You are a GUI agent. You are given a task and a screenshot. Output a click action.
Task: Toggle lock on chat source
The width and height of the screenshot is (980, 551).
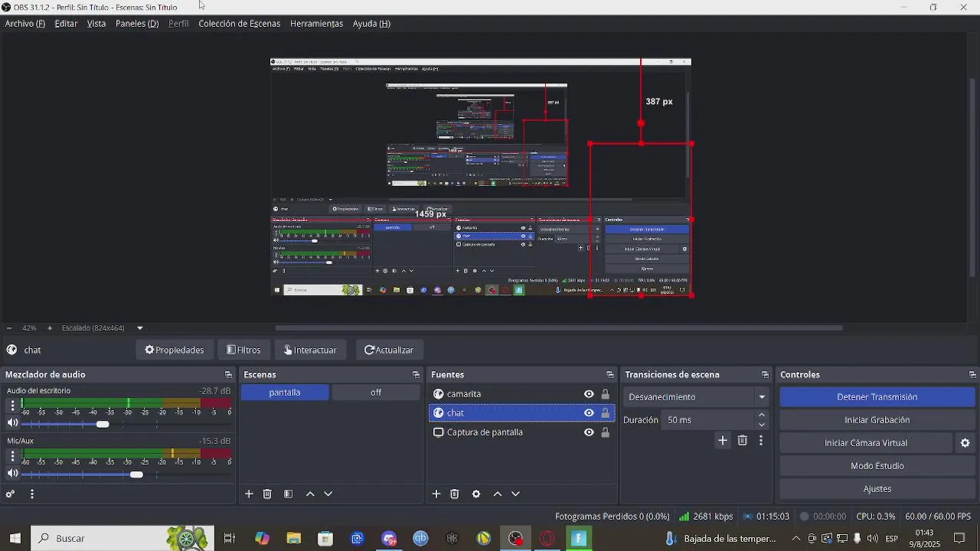(x=606, y=413)
